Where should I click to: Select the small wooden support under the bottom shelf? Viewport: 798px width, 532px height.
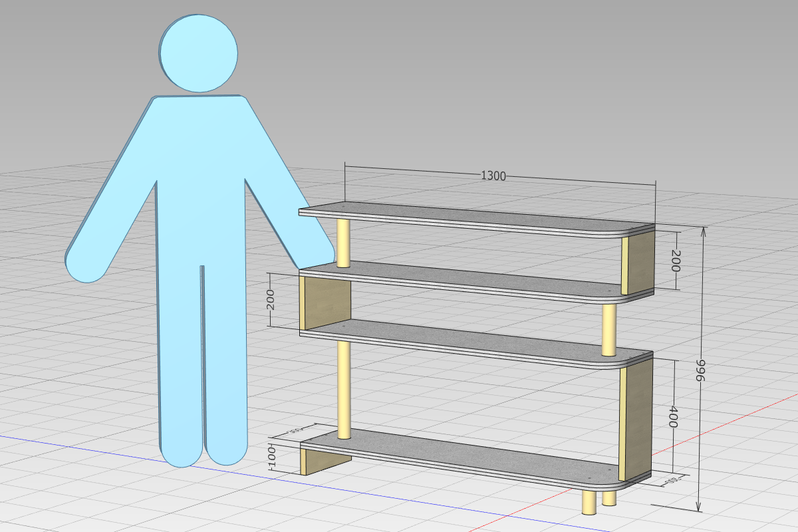click(325, 460)
